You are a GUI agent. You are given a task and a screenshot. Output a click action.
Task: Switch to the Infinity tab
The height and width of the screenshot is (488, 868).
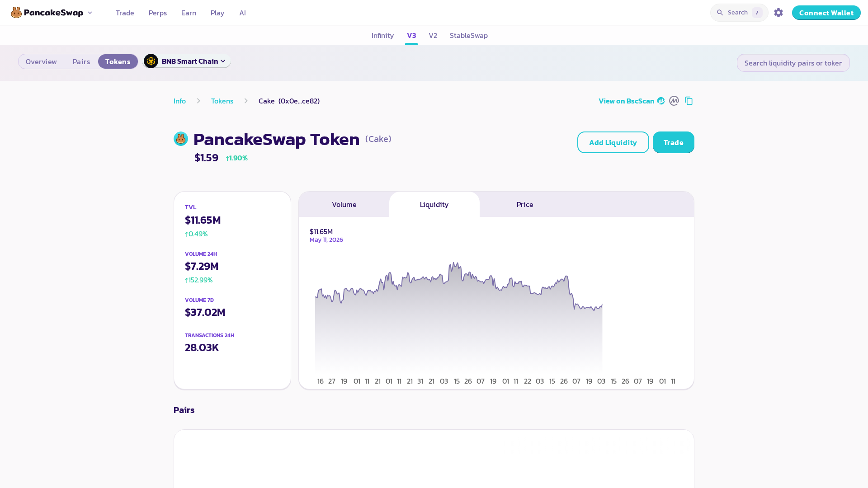point(382,35)
